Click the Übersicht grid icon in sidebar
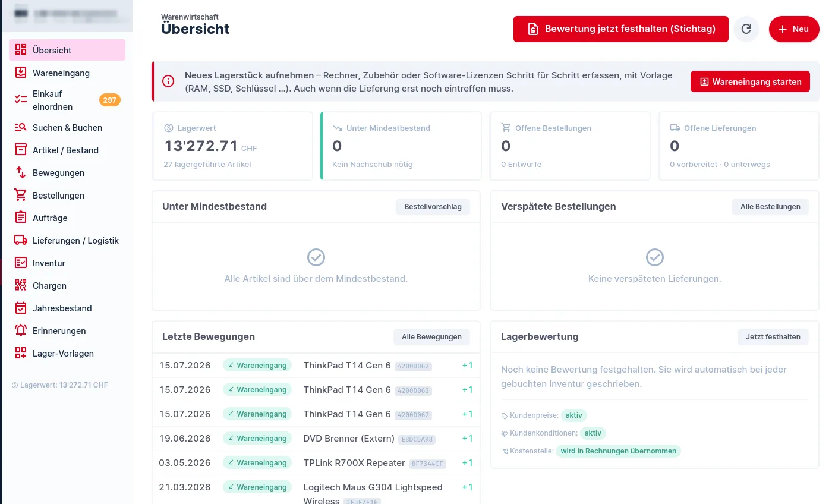This screenshot has height=504, width=832. coord(21,50)
